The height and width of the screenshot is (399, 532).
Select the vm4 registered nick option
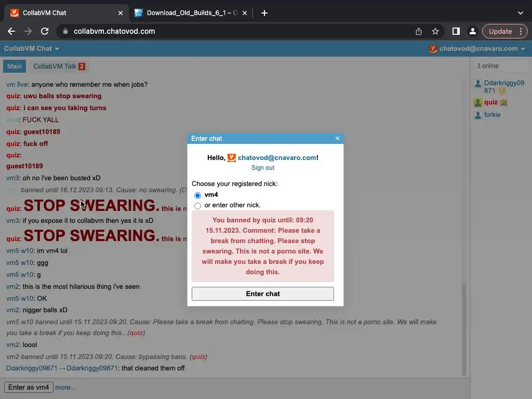coord(197,195)
